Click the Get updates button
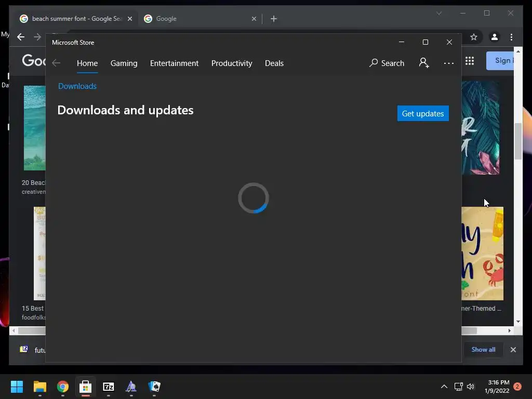The height and width of the screenshot is (399, 532). (423, 113)
